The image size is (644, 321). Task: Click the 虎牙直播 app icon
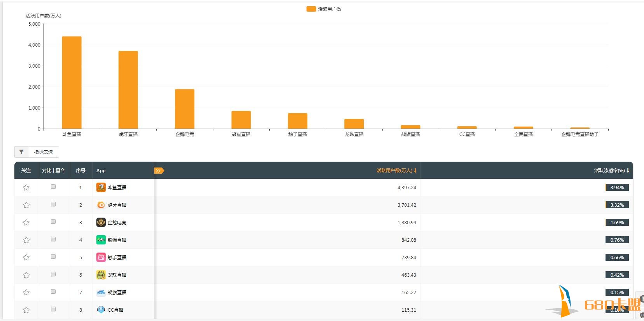pyautogui.click(x=101, y=205)
